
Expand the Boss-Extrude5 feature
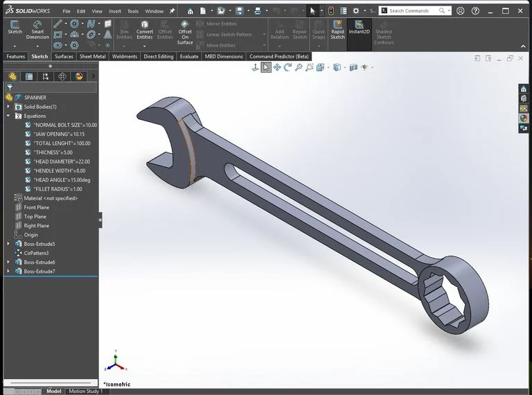[x=8, y=244]
